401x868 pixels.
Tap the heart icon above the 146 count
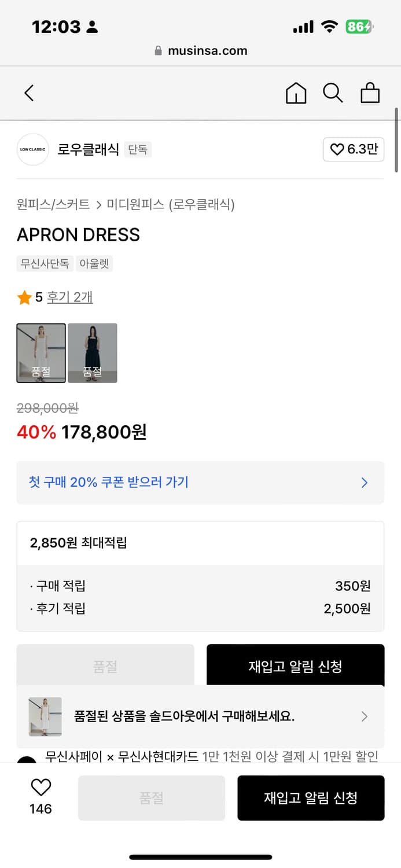click(x=39, y=788)
